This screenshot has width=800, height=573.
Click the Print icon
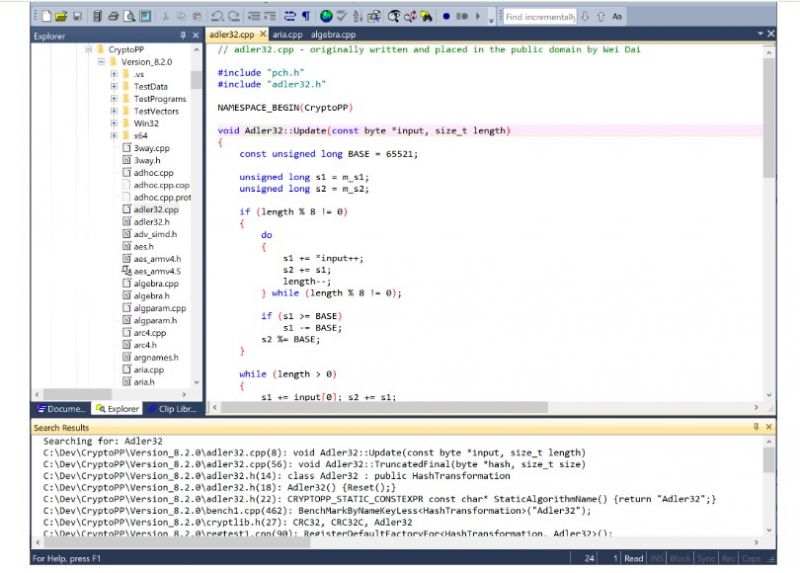click(113, 16)
